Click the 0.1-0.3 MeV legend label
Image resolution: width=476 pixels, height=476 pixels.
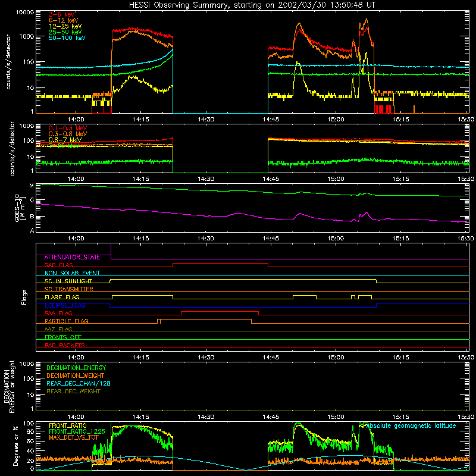click(68, 128)
